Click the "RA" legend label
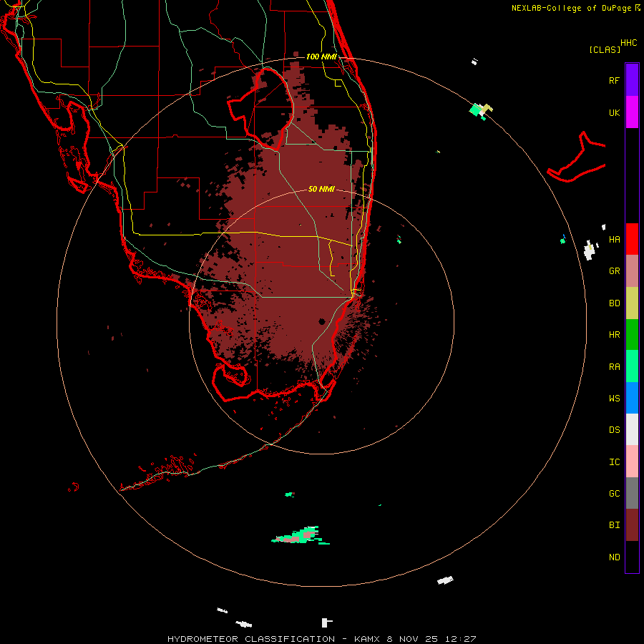644x644 pixels. [x=614, y=366]
